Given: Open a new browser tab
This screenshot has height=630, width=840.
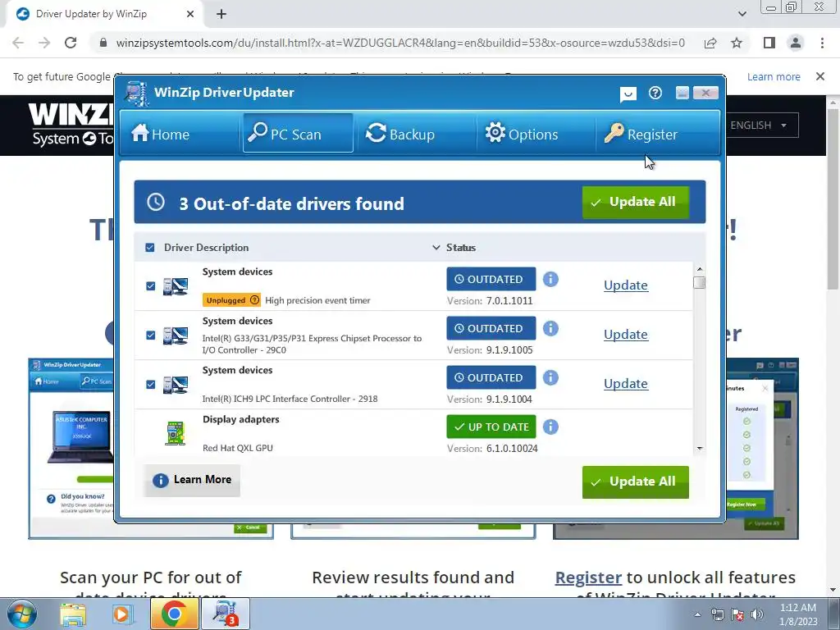Looking at the screenshot, I should pyautogui.click(x=221, y=15).
